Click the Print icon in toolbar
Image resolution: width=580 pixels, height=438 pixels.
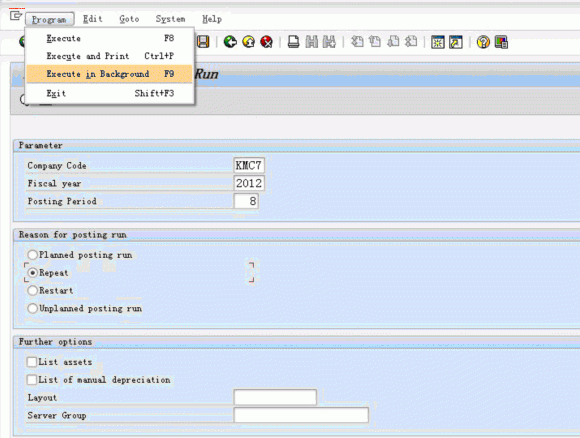click(293, 42)
